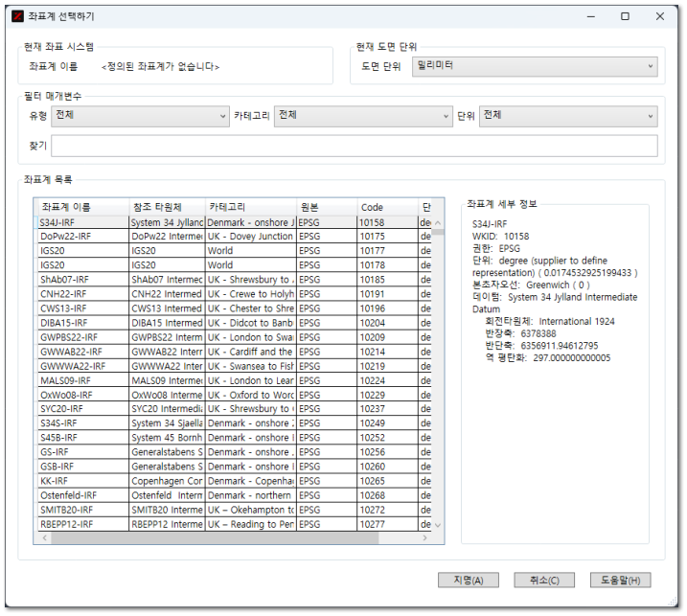Screen dimensions: 687x616
Task: Sort by 참조 타원체 column header
Action: coord(168,207)
